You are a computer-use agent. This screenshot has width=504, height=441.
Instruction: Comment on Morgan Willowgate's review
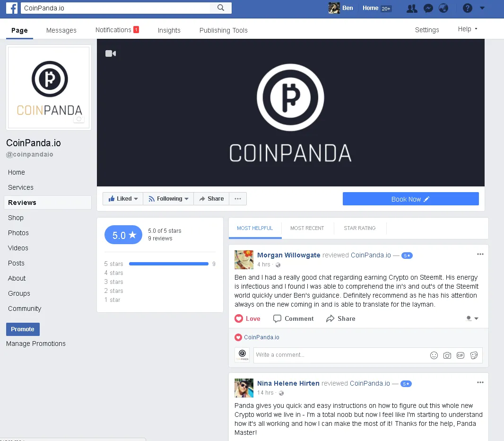tap(293, 318)
